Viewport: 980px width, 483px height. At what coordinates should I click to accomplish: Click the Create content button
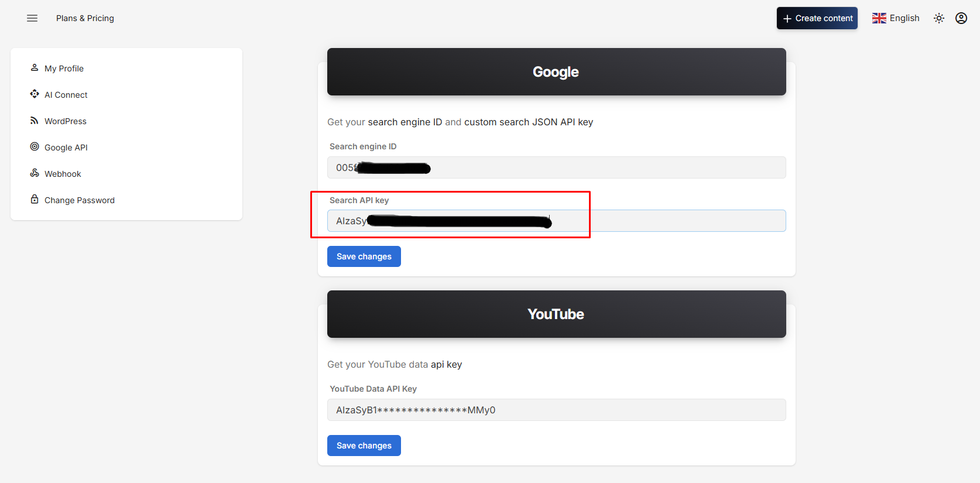coord(817,18)
